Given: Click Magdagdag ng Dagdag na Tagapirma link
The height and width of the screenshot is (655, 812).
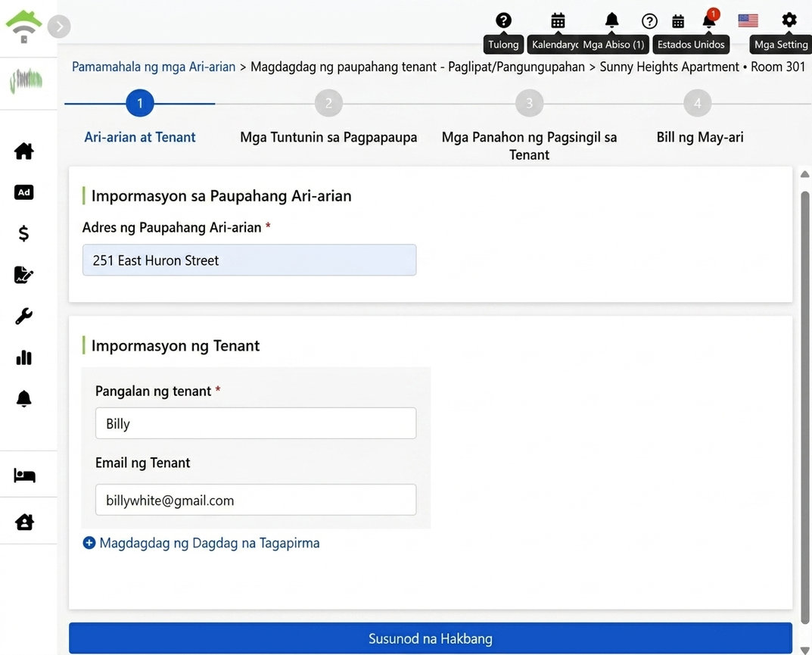Looking at the screenshot, I should click(209, 543).
